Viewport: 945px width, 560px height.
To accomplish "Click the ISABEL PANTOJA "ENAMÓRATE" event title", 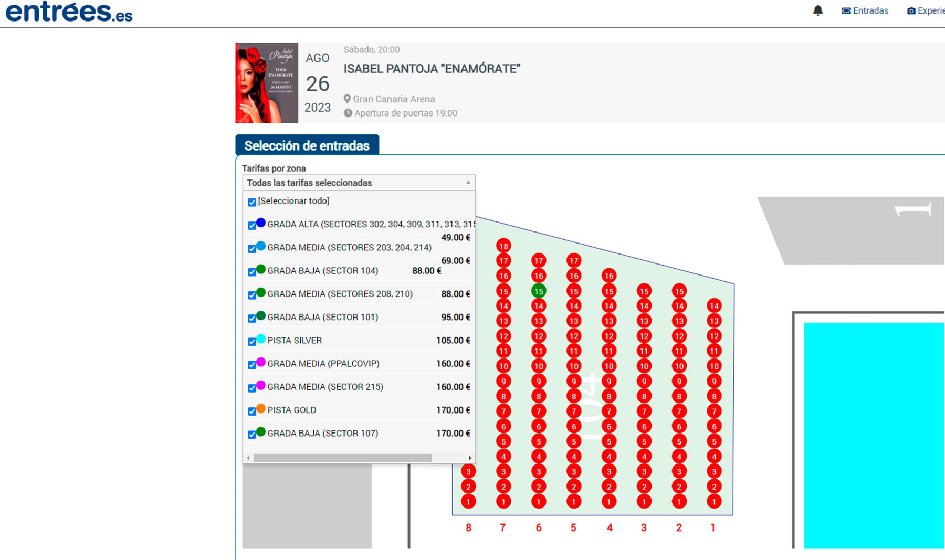I will tap(432, 69).
